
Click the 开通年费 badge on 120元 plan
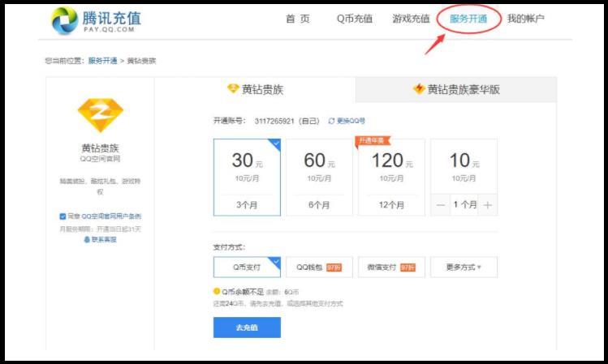373,140
